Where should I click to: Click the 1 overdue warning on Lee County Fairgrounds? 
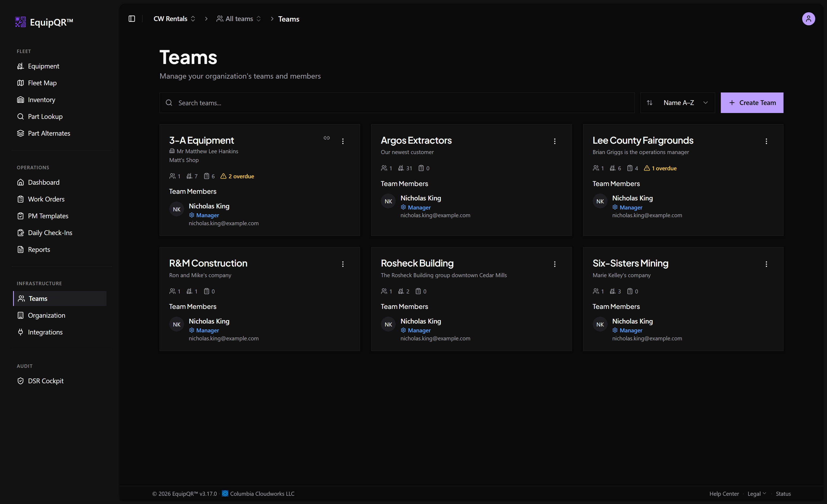coord(660,168)
